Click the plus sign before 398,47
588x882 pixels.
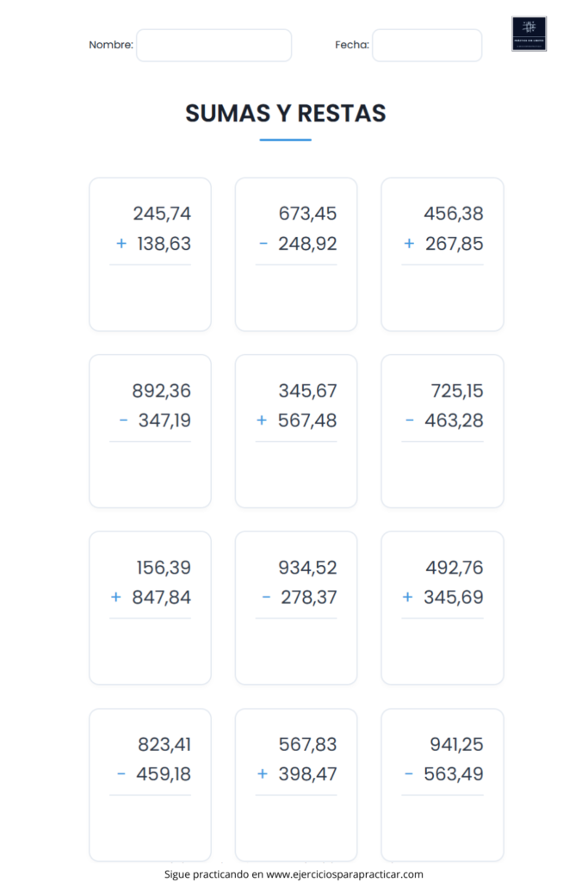coord(262,774)
